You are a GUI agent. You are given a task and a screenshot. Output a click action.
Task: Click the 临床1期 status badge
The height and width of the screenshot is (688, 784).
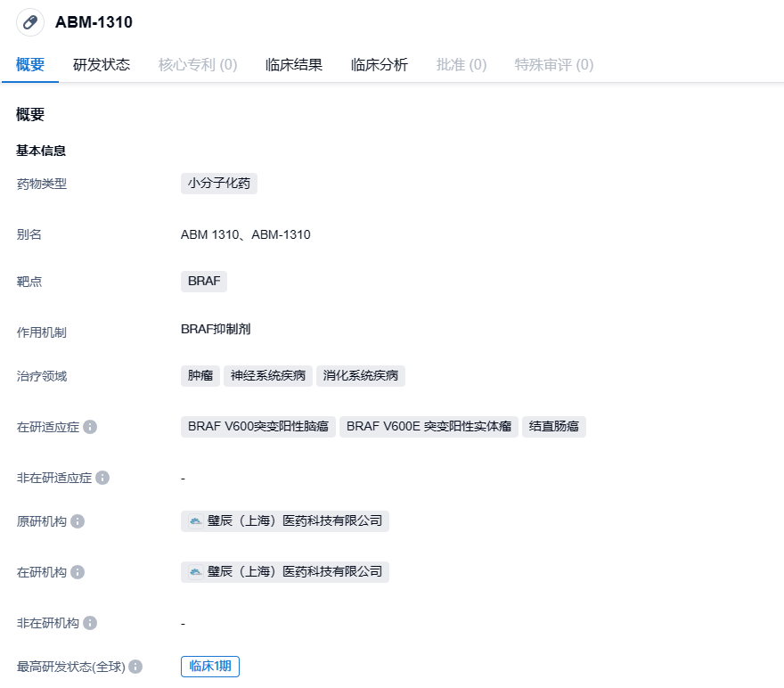(210, 667)
